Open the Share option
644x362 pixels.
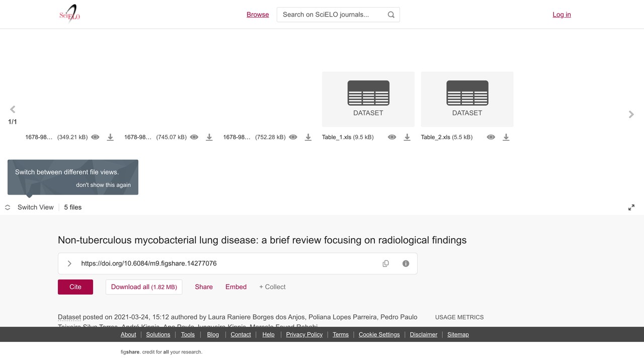tap(204, 287)
